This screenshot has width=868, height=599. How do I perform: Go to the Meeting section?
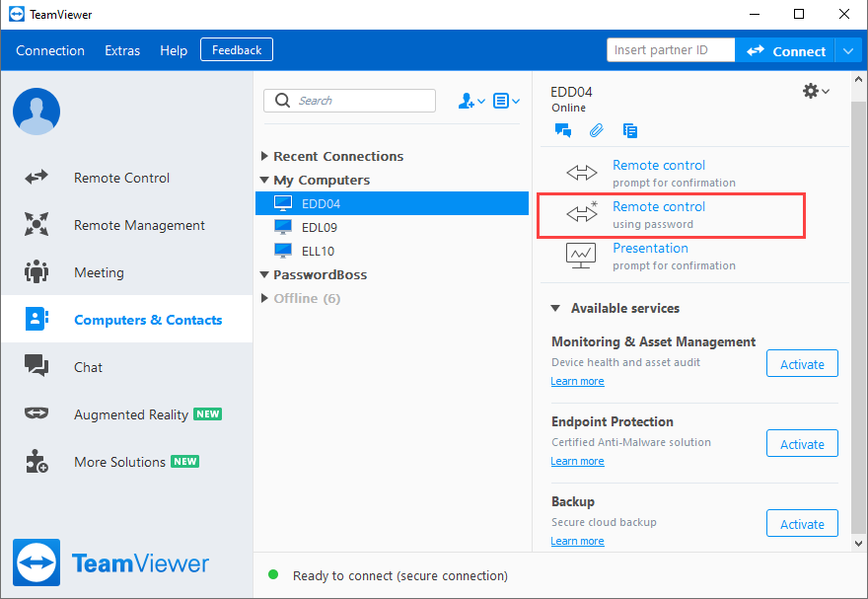pyautogui.click(x=127, y=272)
